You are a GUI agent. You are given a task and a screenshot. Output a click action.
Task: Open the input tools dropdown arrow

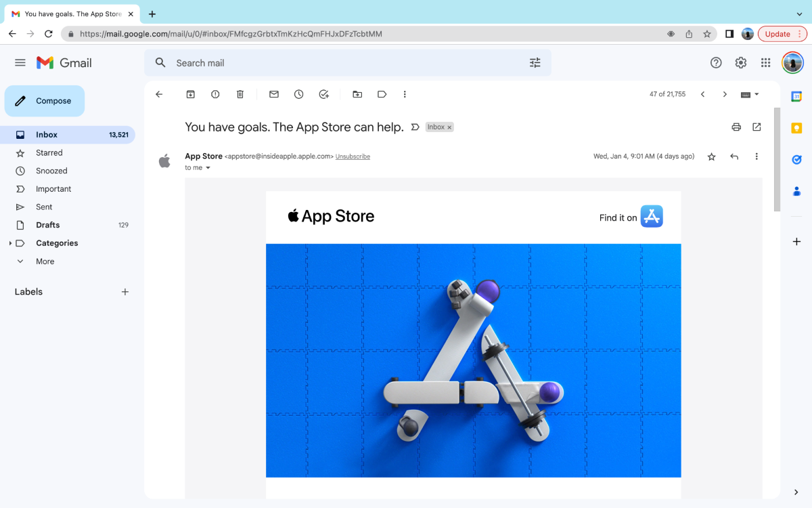click(757, 94)
